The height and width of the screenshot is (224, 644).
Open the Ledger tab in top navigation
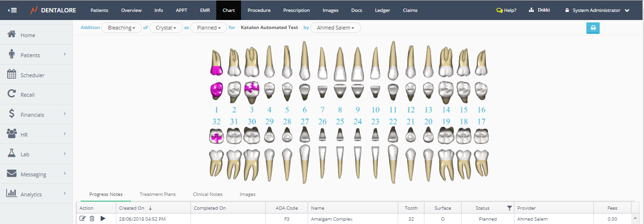[x=382, y=10]
